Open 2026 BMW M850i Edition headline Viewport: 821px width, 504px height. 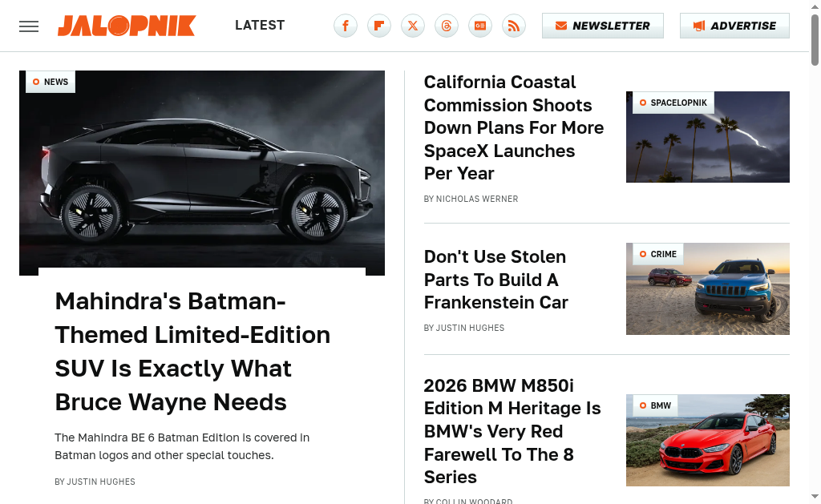[512, 431]
